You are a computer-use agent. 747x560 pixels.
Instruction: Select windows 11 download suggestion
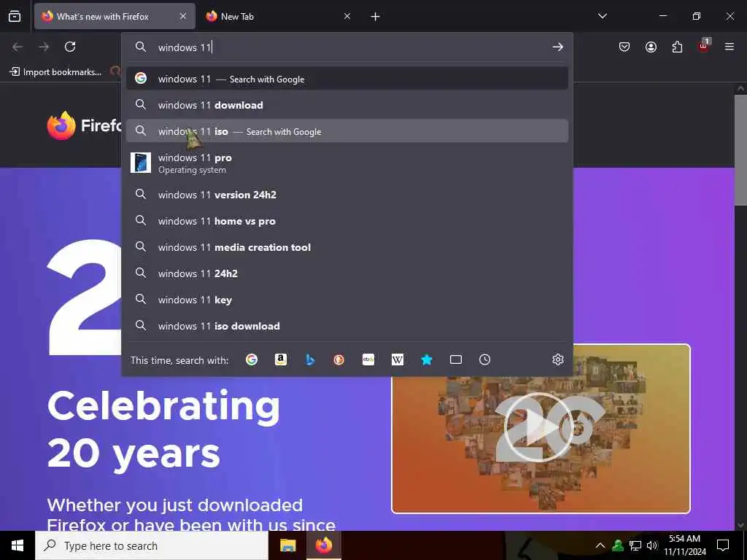pyautogui.click(x=347, y=105)
